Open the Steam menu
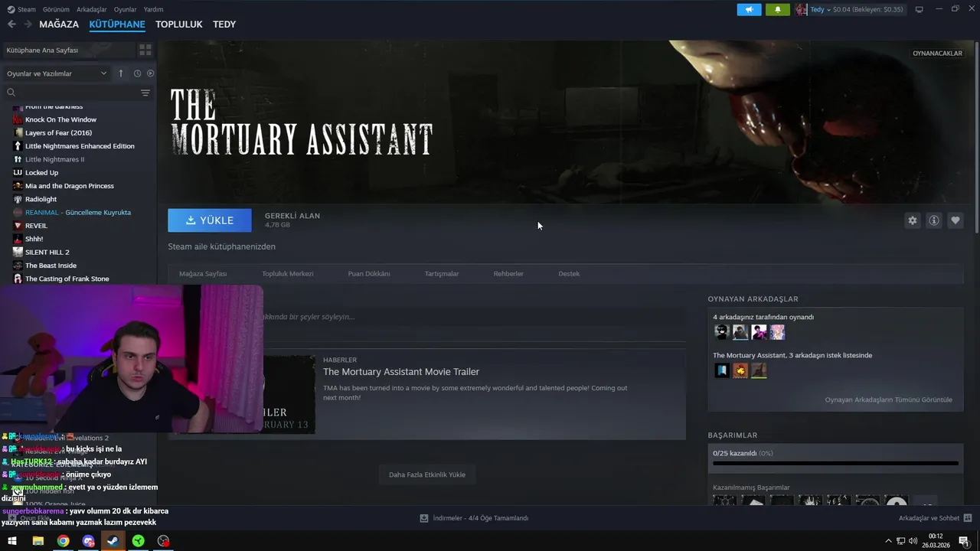 point(21,9)
